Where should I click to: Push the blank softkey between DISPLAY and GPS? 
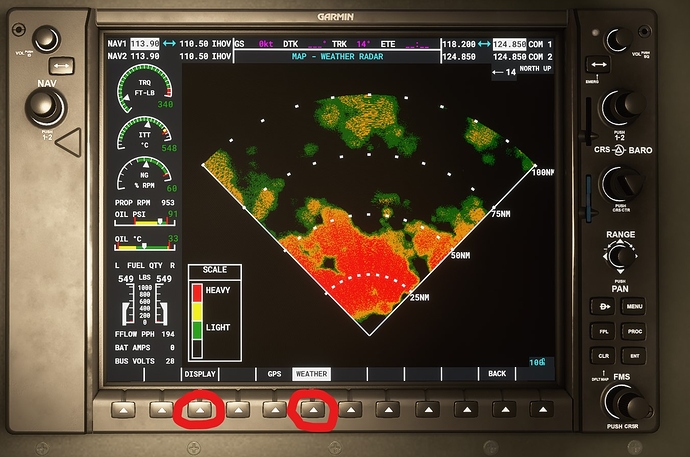tap(238, 410)
